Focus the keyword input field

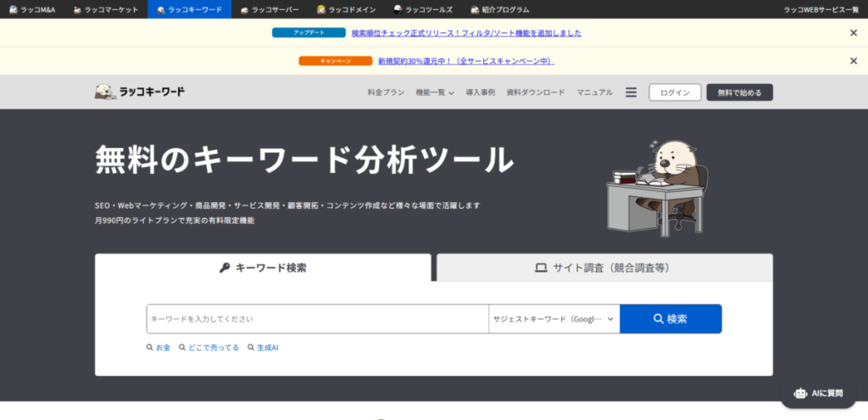pos(318,319)
